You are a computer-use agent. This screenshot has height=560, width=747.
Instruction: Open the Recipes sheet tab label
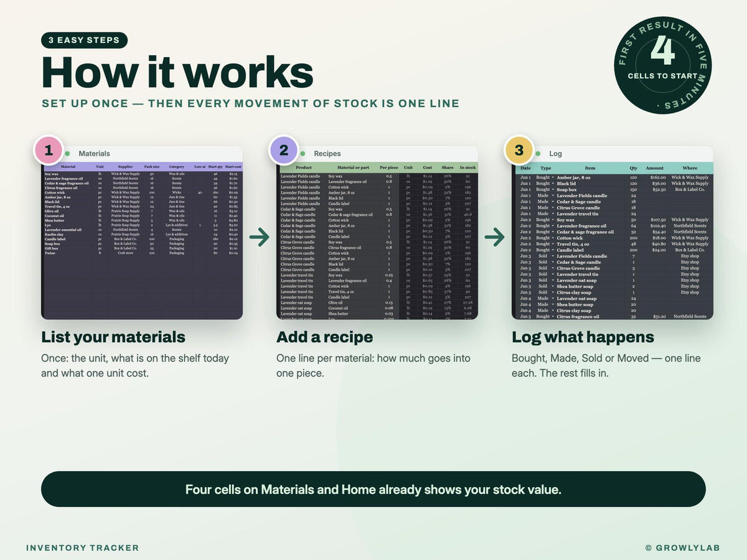click(x=327, y=154)
